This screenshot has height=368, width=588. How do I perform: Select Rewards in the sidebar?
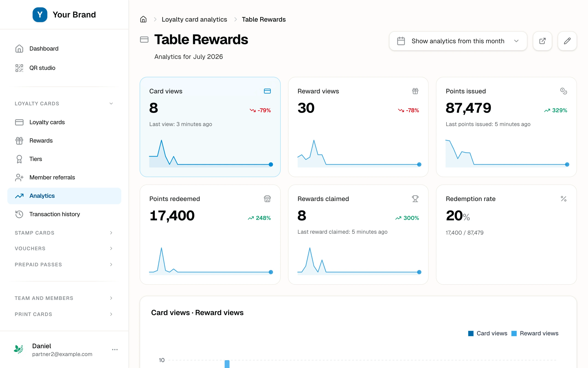(x=64, y=141)
